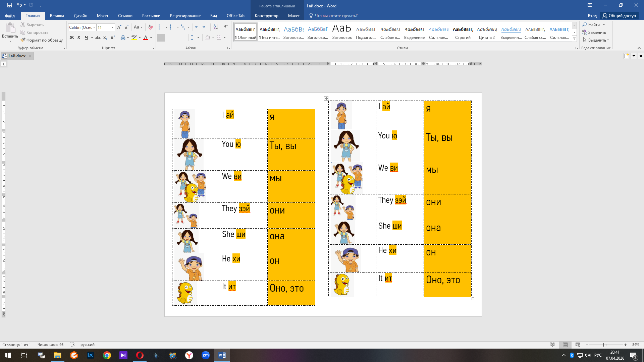Open the Выделить dropdown
This screenshot has height=362, width=644.
(x=596, y=40)
